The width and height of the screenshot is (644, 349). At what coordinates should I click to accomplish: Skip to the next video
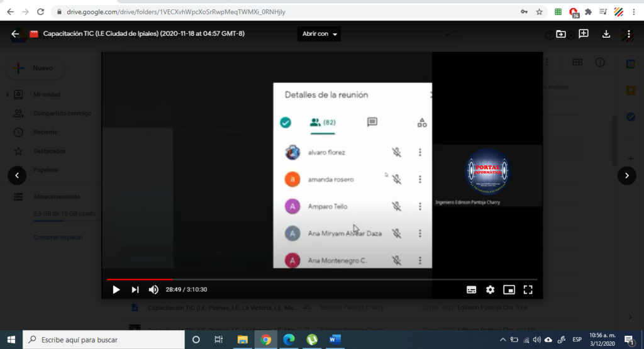[135, 290]
